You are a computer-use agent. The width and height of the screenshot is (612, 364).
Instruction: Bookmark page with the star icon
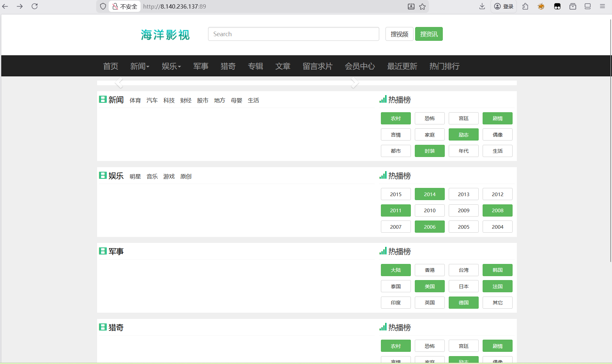[422, 7]
